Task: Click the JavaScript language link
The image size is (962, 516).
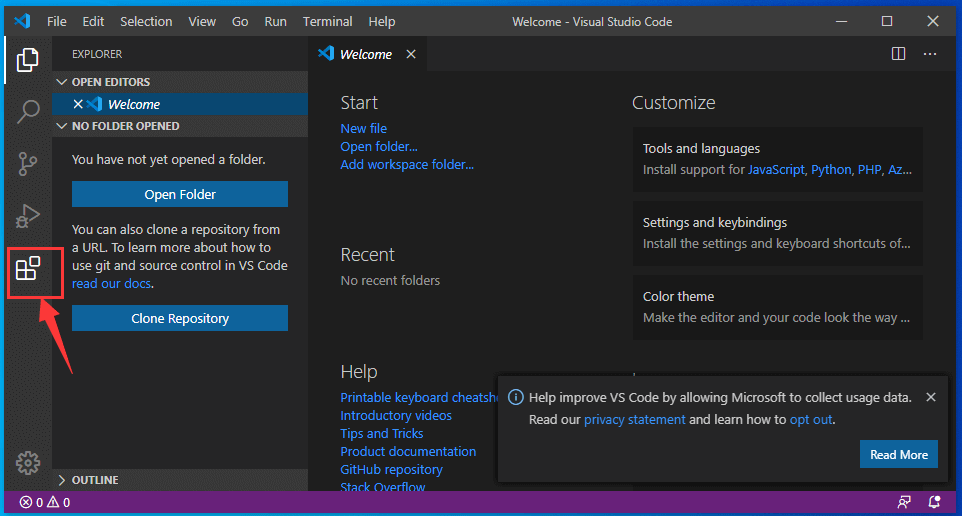Action: point(776,169)
